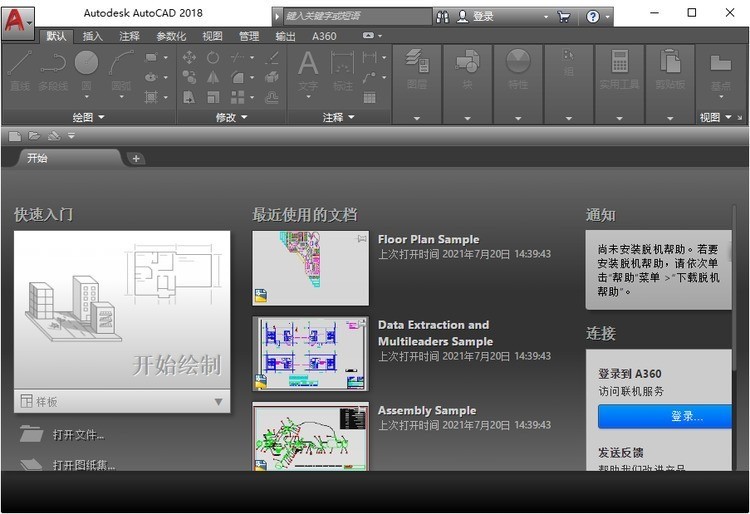This screenshot has height=514, width=750.
Task: Pin the Floor Plan Sample document
Action: coord(362,238)
